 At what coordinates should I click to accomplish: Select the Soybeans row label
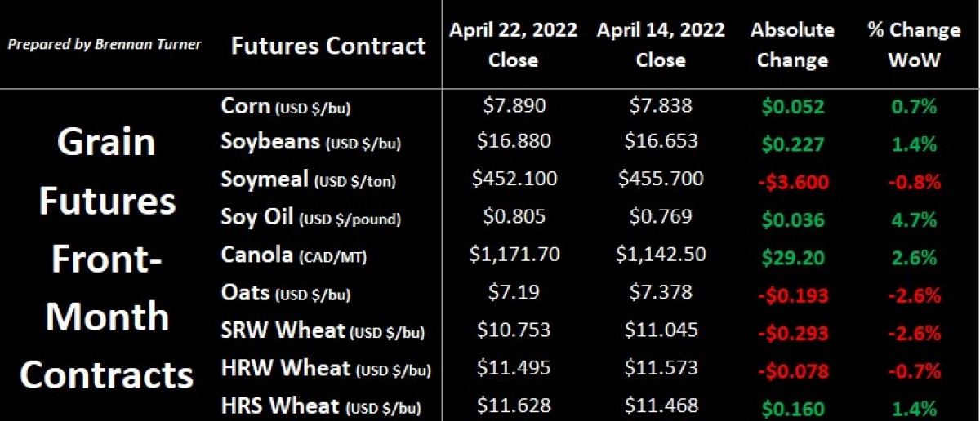[311, 142]
